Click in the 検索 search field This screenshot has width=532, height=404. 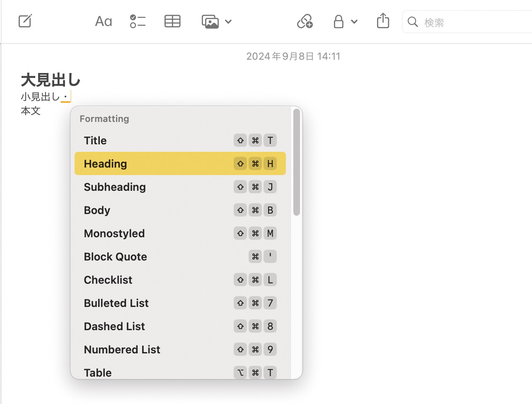(x=472, y=22)
